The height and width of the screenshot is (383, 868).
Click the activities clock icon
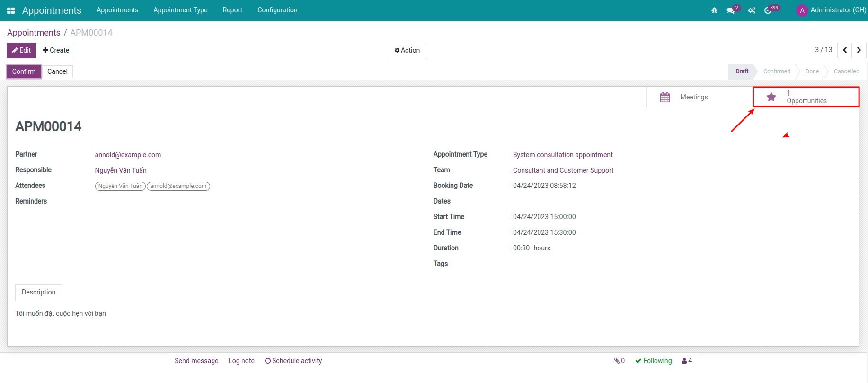pos(768,10)
